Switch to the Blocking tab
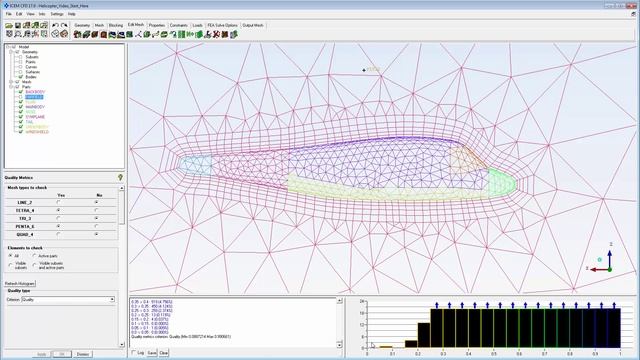The height and width of the screenshot is (360, 640). click(x=116, y=25)
